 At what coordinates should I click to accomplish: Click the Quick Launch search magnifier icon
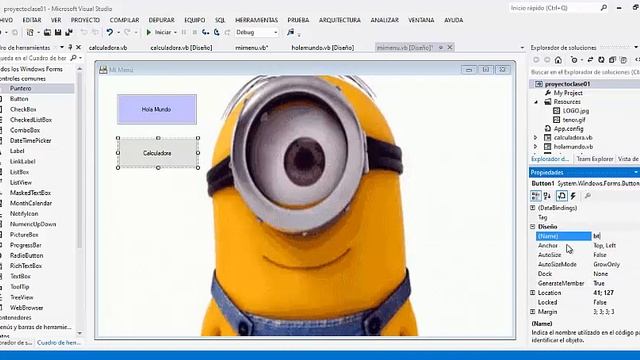pyautogui.click(x=604, y=8)
